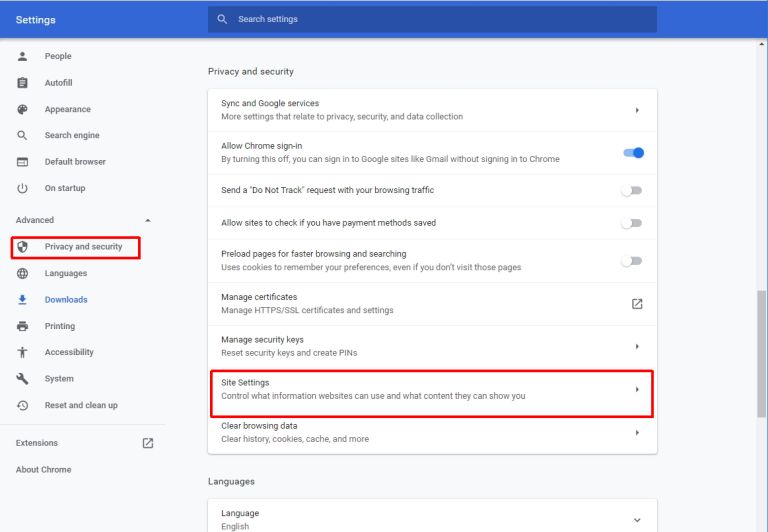The height and width of the screenshot is (532, 768).
Task: Expand the Language English chevron
Action: tap(637, 520)
